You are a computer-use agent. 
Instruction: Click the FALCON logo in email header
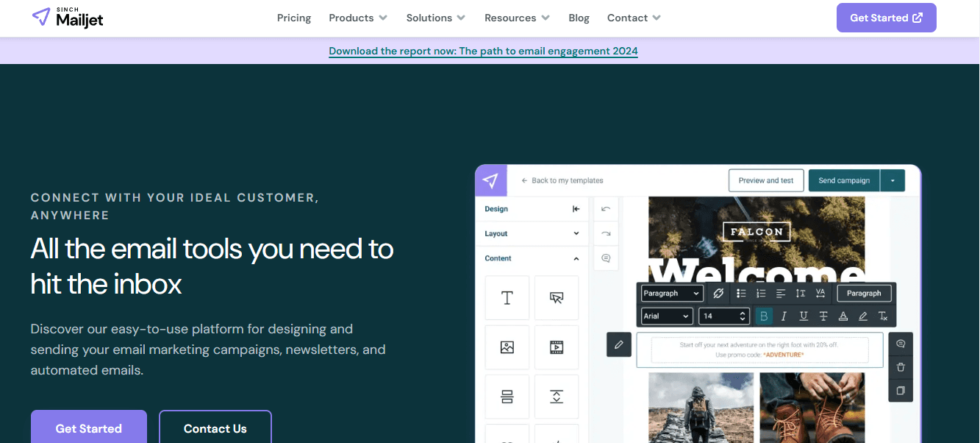(757, 232)
